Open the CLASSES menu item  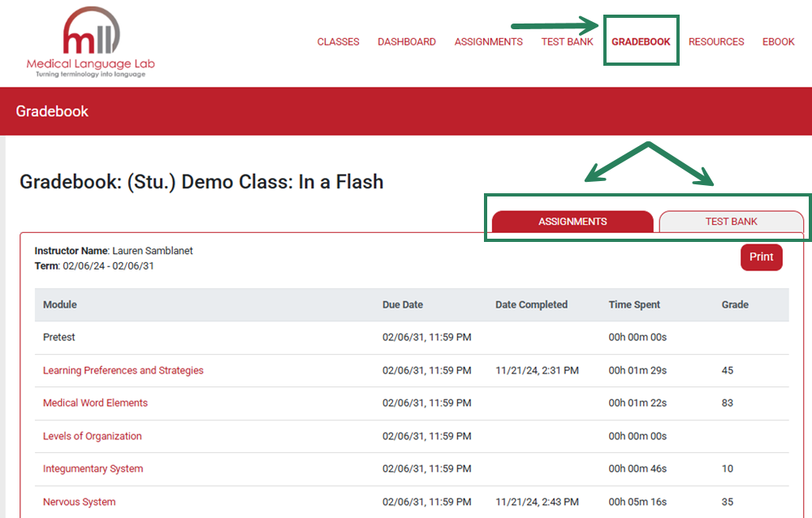click(338, 41)
